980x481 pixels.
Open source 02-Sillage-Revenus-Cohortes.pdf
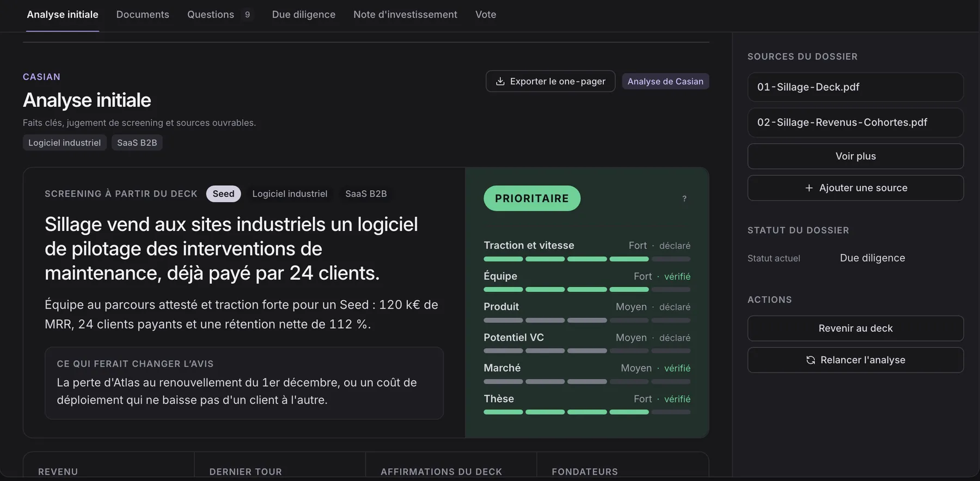[855, 123]
